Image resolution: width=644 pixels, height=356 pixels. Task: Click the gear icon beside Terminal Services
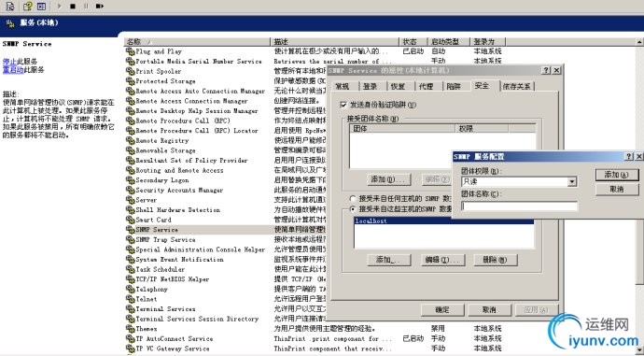click(130, 308)
